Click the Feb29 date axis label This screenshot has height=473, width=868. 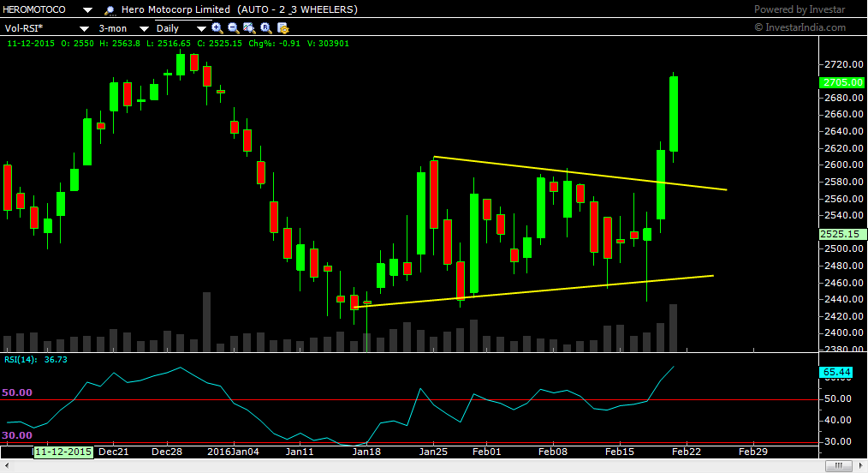[x=753, y=452]
